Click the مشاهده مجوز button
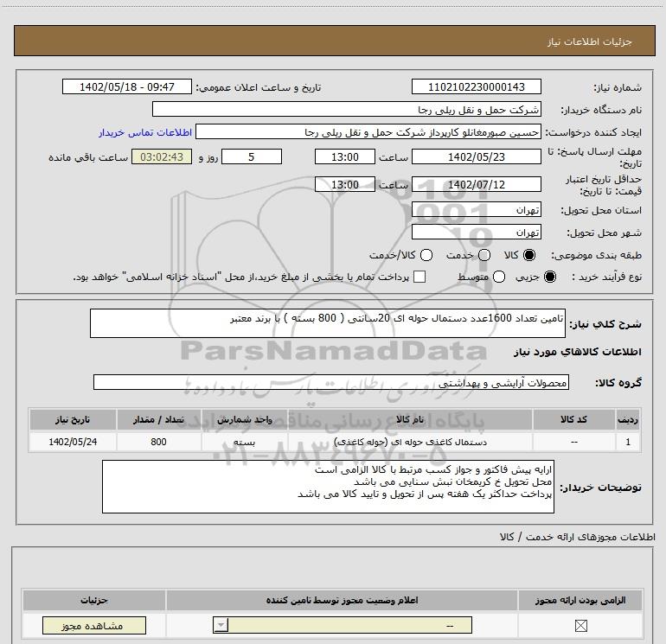Image resolution: width=666 pixels, height=644 pixels. click(94, 625)
